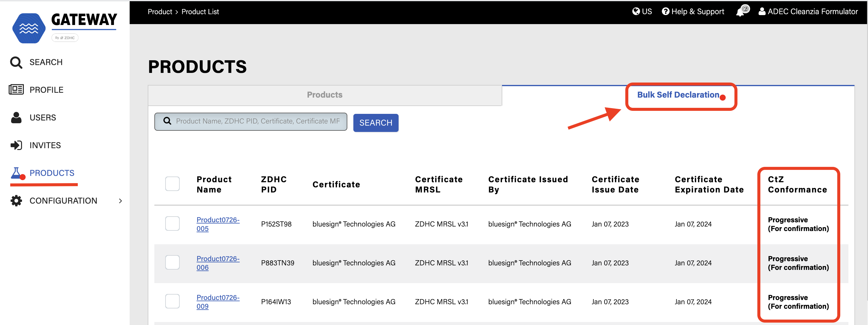
Task: Click the Gateway hexagon logo
Action: click(29, 28)
